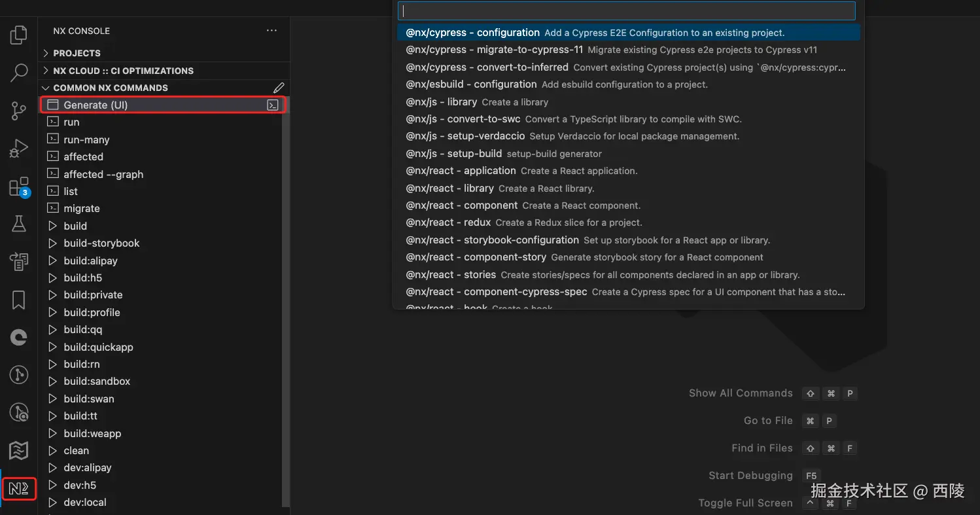Screen dimensions: 980x515
Task: Select @nx/react - application generator
Action: tap(461, 171)
